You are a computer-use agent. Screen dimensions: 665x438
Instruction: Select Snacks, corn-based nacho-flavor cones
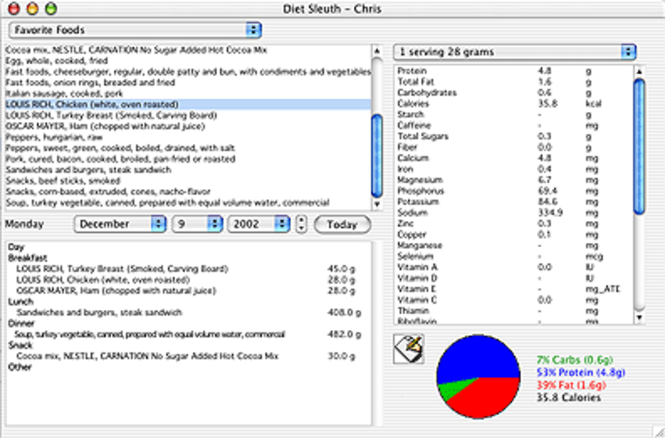point(187,192)
